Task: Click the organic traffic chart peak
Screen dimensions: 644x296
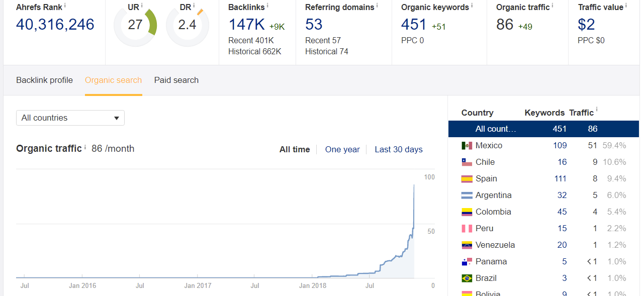Action: click(x=414, y=185)
